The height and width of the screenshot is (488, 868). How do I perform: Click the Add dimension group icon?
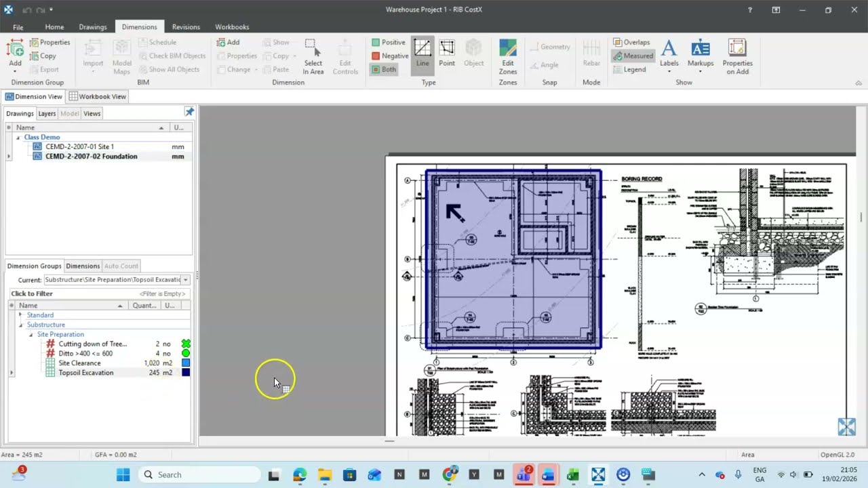(x=15, y=49)
